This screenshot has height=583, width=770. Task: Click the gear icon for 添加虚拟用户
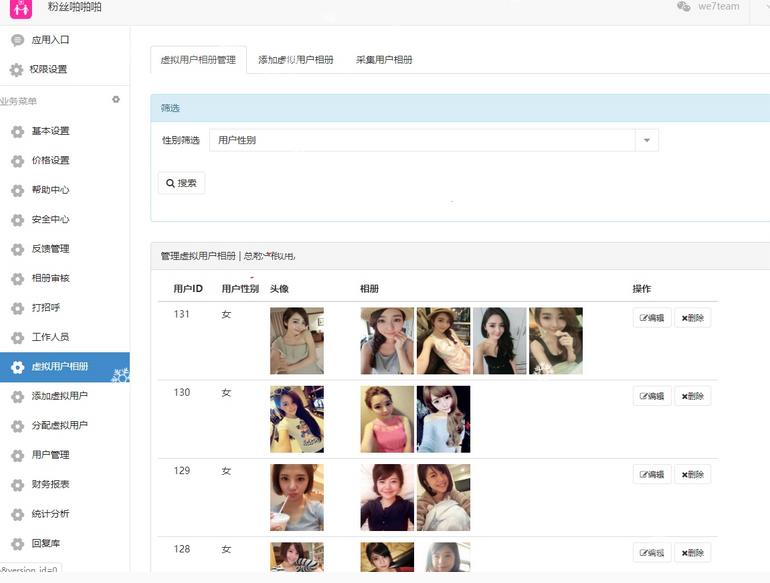(17, 396)
